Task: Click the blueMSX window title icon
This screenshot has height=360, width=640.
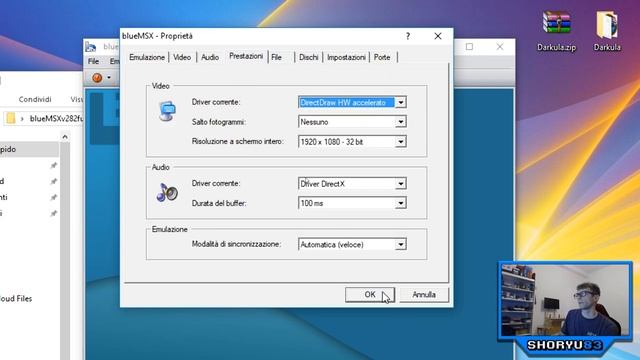Action: pos(91,47)
